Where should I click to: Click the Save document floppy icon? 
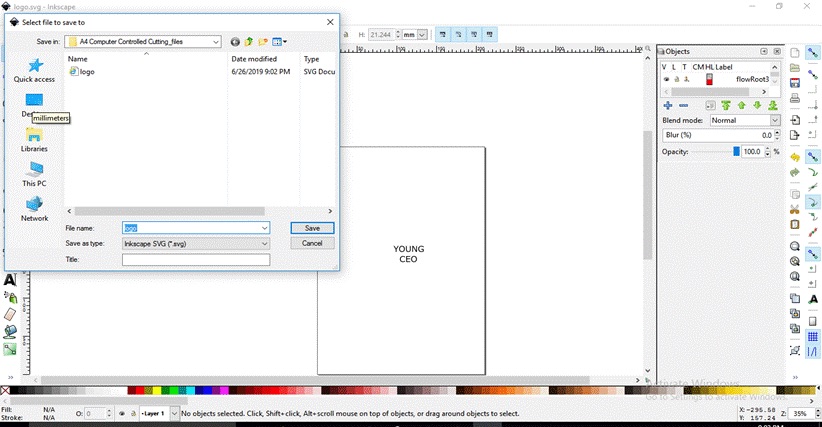click(795, 83)
